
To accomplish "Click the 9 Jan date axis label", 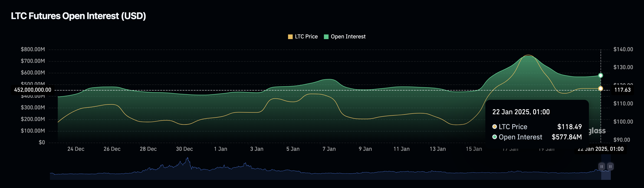I will tap(365, 149).
